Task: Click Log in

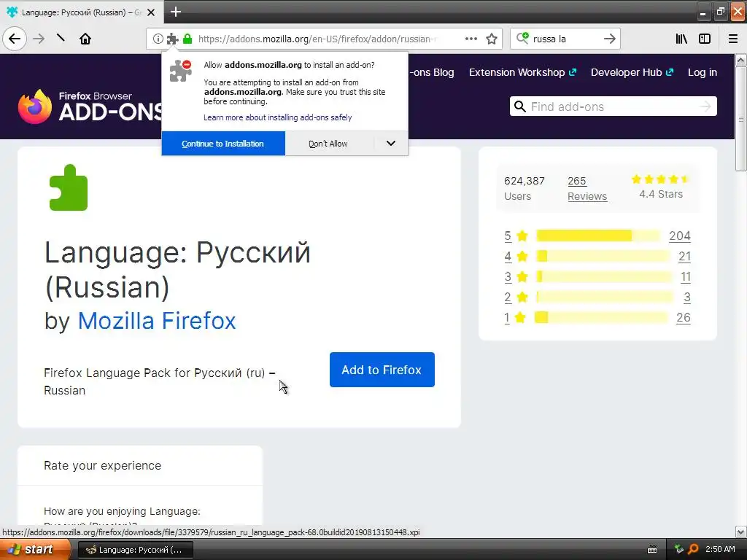Action: 703,72
